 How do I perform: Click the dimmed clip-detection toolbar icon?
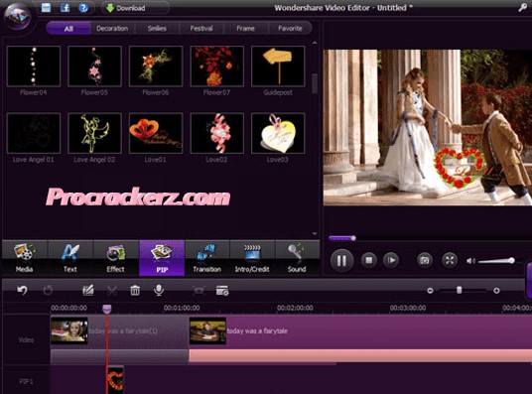[x=199, y=291]
